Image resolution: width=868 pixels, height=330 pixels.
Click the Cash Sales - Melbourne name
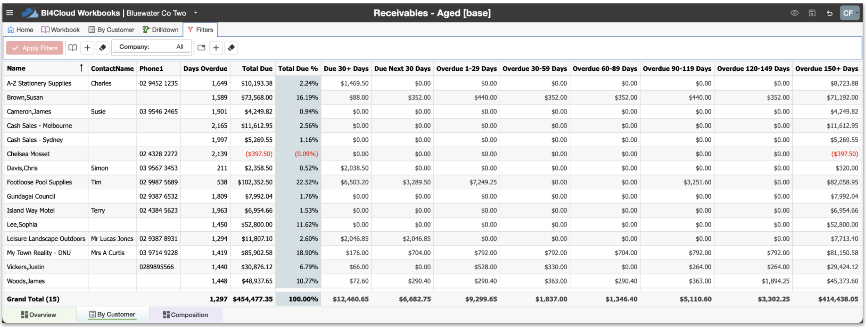point(40,125)
